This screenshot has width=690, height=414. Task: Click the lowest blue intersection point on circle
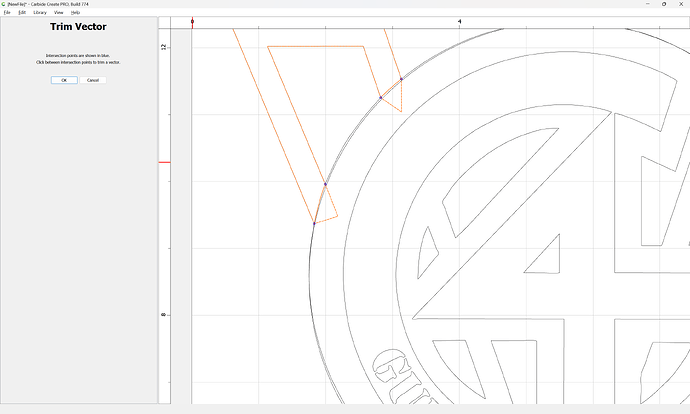[314, 223]
